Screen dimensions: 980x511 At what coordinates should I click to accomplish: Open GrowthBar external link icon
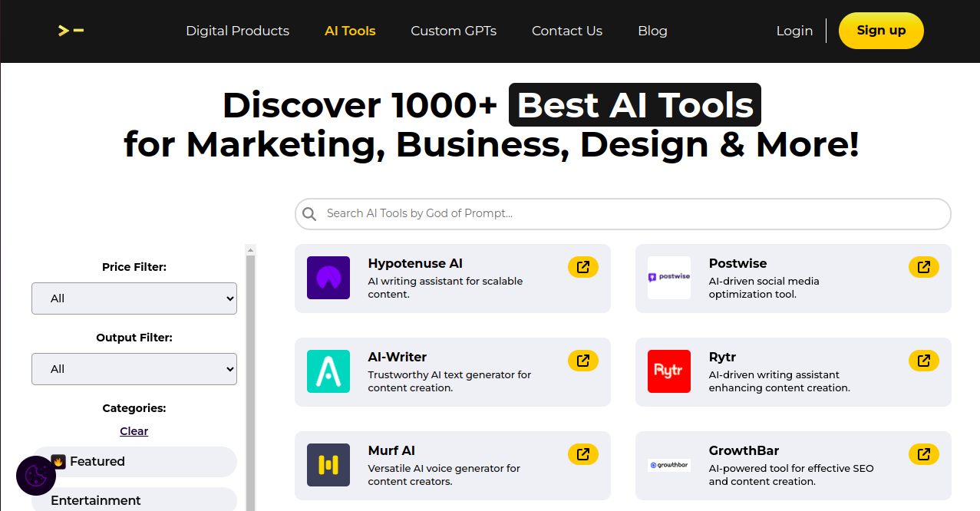(924, 454)
